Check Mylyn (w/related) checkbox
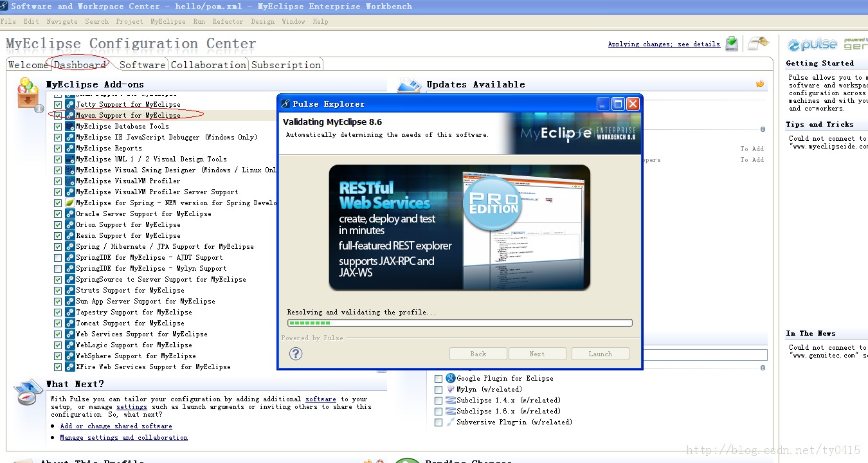The width and height of the screenshot is (868, 463). (439, 389)
